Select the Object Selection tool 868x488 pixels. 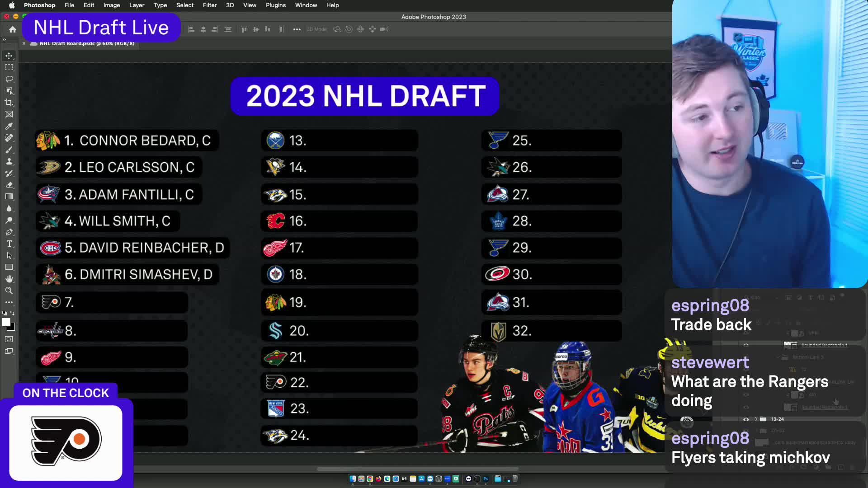[x=9, y=91]
